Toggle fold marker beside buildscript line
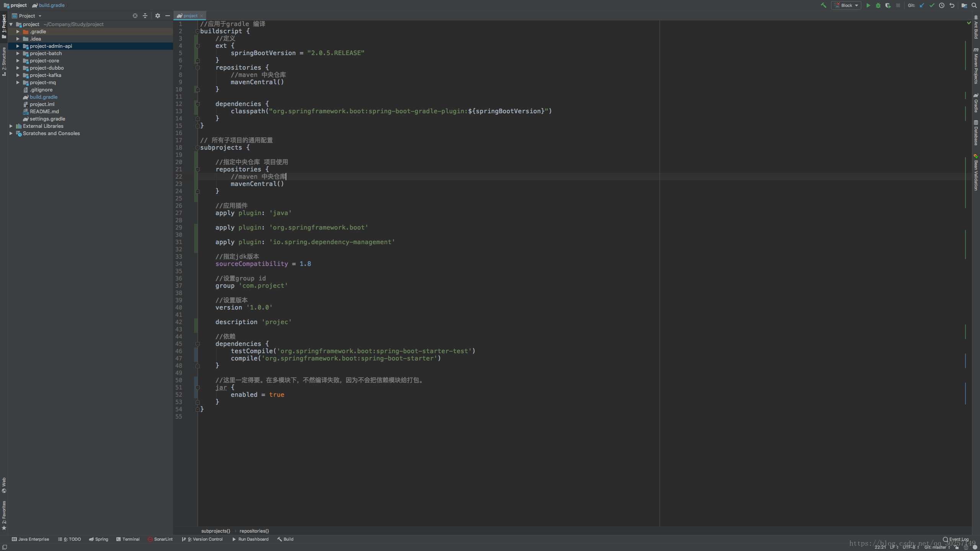This screenshot has height=551, width=980. [x=198, y=31]
